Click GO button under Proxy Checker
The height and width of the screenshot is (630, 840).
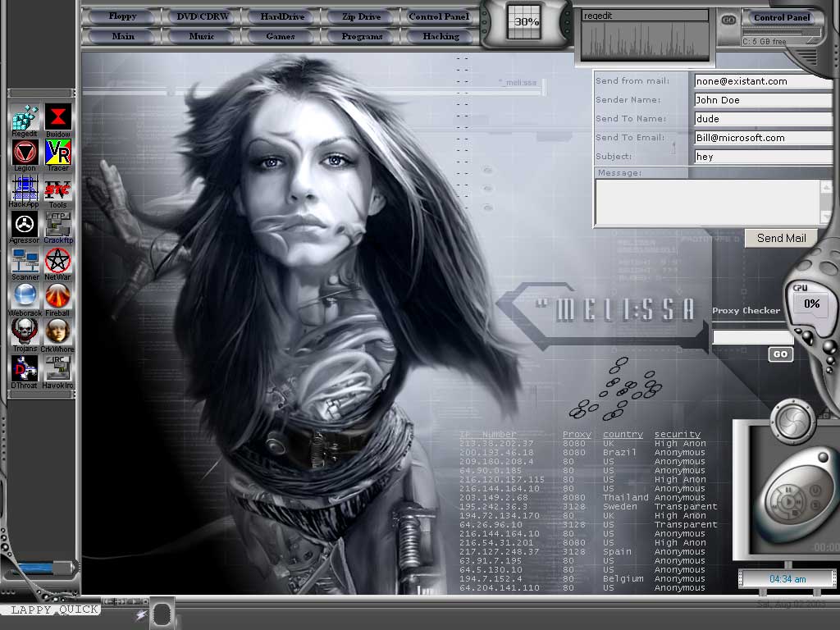[x=780, y=354]
